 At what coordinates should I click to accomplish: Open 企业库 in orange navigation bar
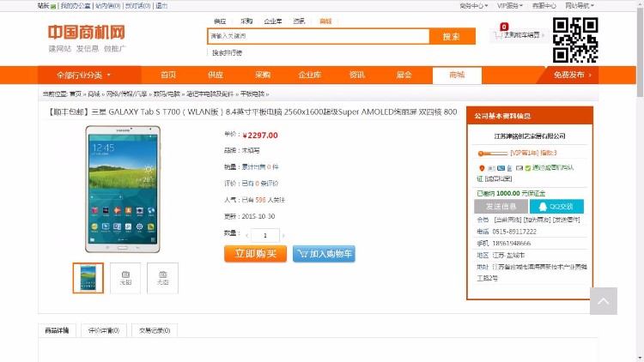pos(310,75)
